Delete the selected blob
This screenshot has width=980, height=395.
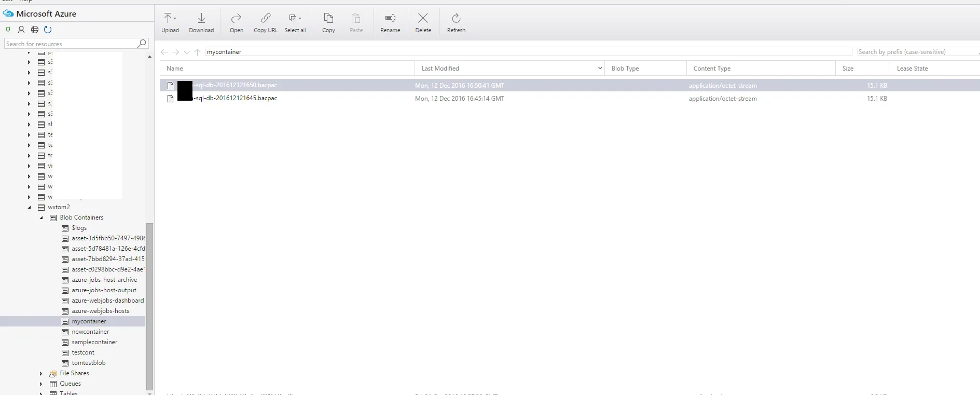(x=423, y=23)
